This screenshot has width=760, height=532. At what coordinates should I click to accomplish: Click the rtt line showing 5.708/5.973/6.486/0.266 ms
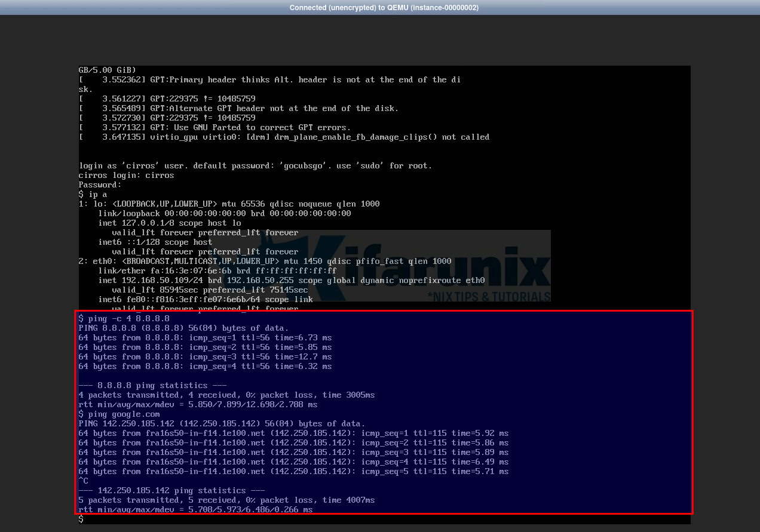tap(195, 510)
